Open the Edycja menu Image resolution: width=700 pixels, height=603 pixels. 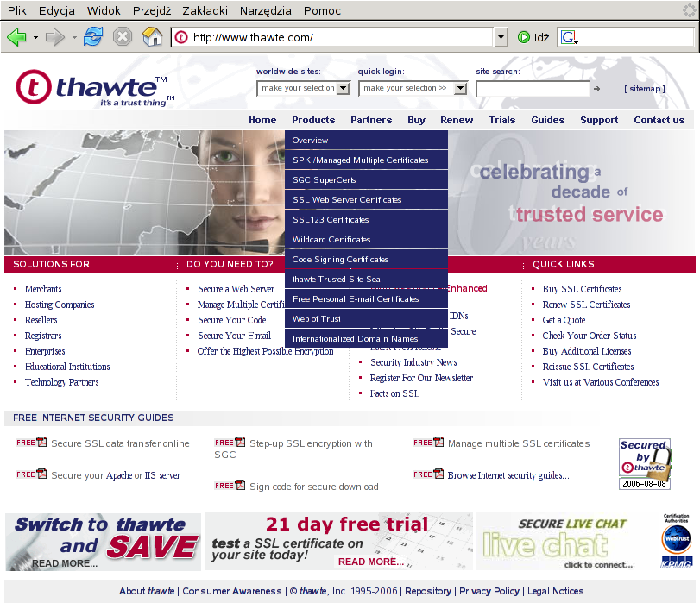(57, 10)
